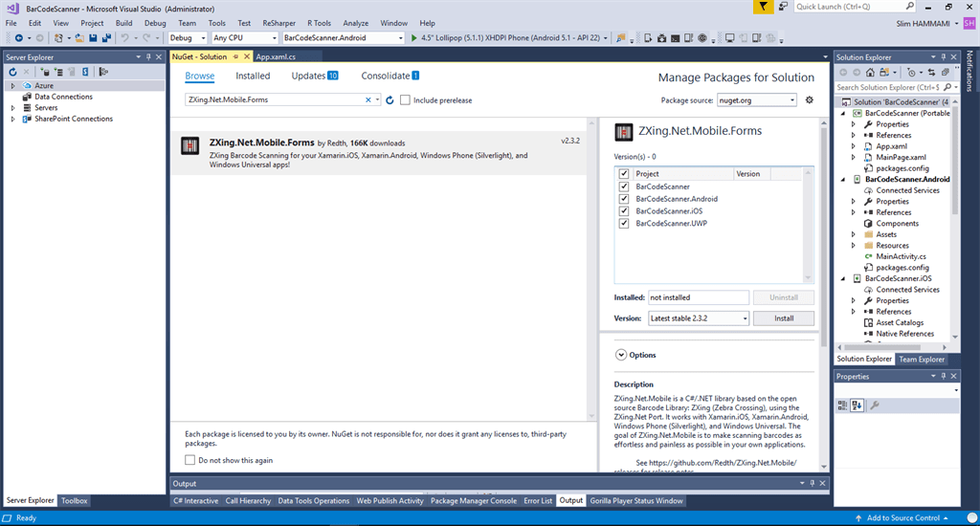
Task: Click the Refresh icon in Server Explorer
Action: pyautogui.click(x=12, y=72)
